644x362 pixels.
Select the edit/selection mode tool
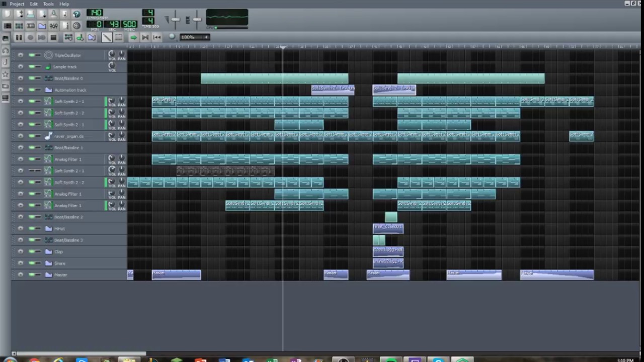118,38
